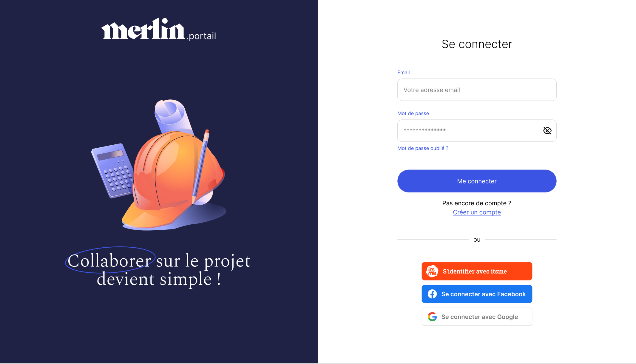Screen dimensions: 636x364
Task: Click the calculator illustration
Action: tap(112, 170)
